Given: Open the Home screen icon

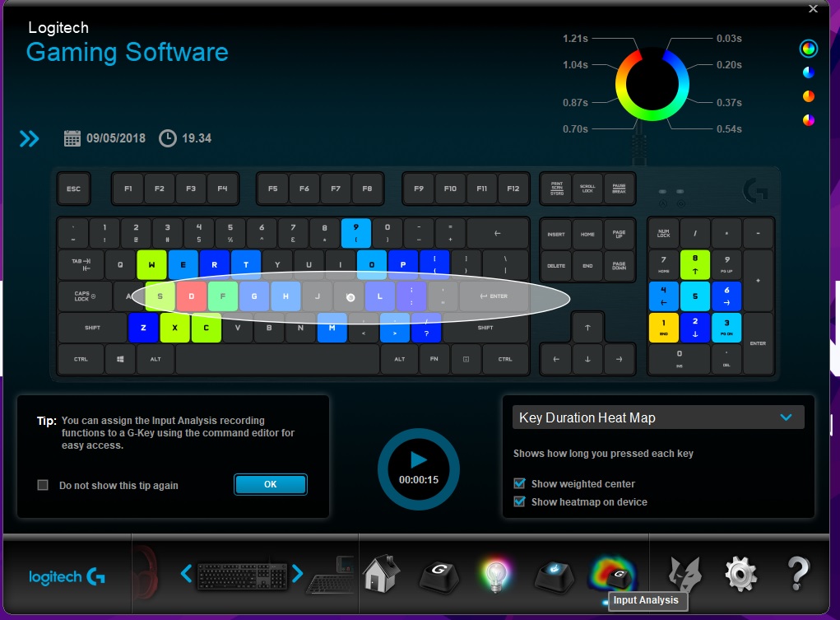Looking at the screenshot, I should pyautogui.click(x=380, y=574).
